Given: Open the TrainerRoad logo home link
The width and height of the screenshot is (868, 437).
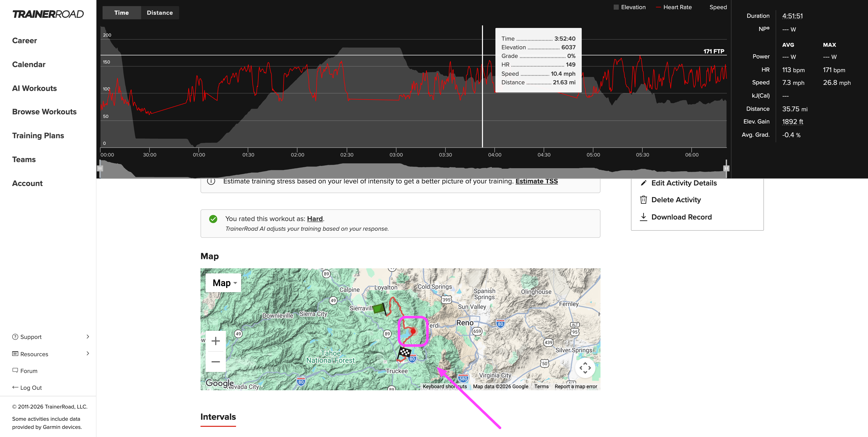Looking at the screenshot, I should [x=48, y=14].
